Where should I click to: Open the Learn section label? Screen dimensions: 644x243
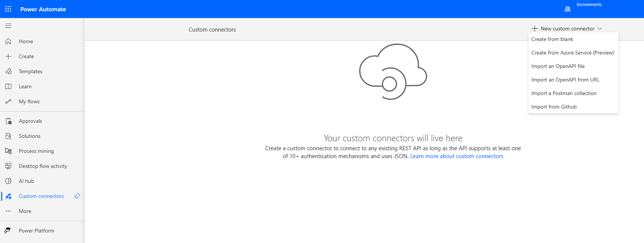point(25,86)
